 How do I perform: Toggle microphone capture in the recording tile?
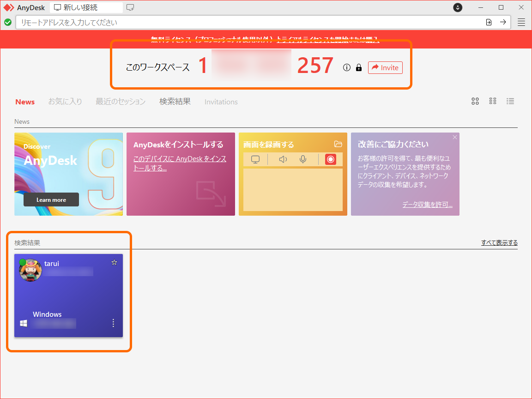303,159
